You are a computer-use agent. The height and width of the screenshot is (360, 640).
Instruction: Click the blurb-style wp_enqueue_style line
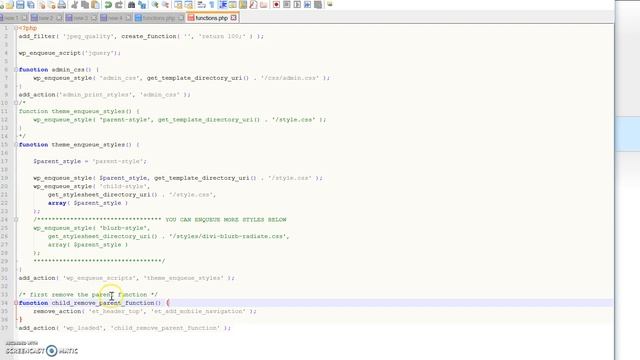[x=91, y=228]
